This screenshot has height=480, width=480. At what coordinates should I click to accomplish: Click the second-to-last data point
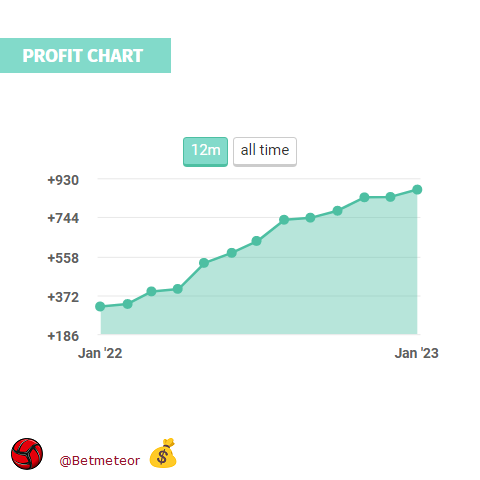click(x=390, y=197)
